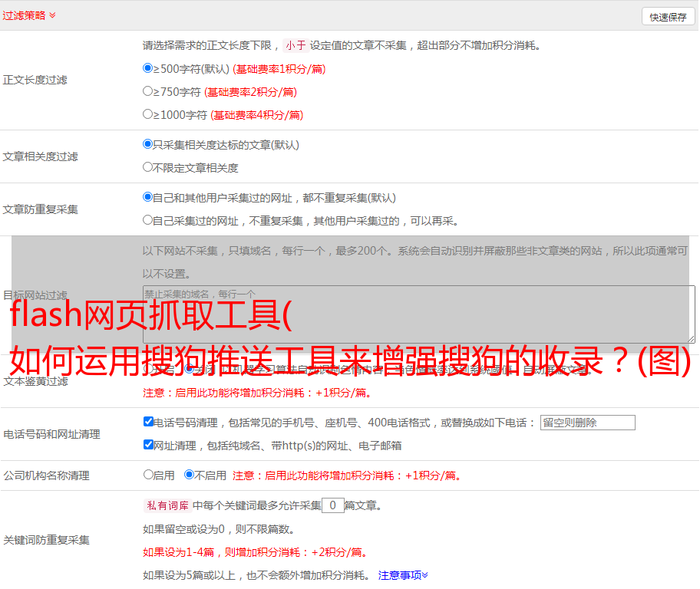The width and height of the screenshot is (700, 589).
Task: Select 自己和其他用户采集过的网址 no-repeat option
Action: pyautogui.click(x=148, y=197)
